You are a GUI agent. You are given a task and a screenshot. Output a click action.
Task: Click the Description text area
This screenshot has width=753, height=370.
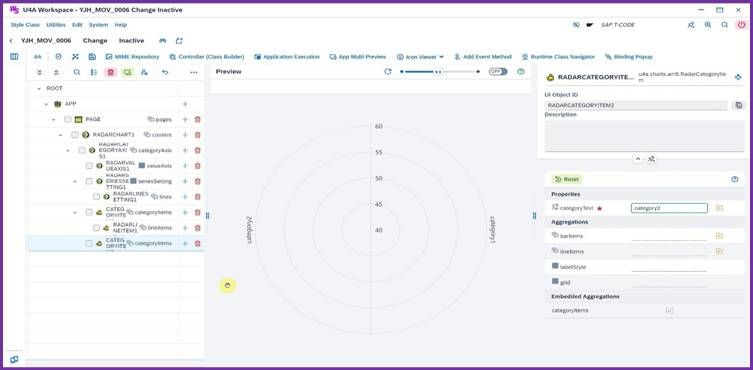coord(644,136)
